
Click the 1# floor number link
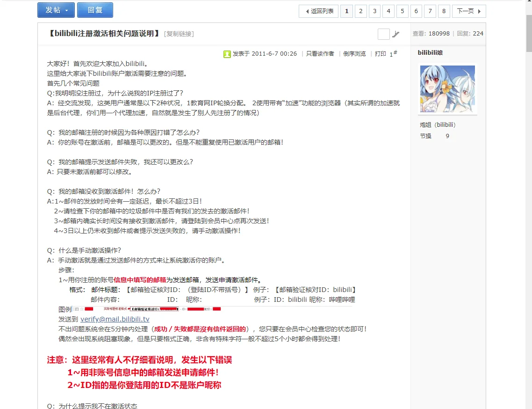[393, 54]
